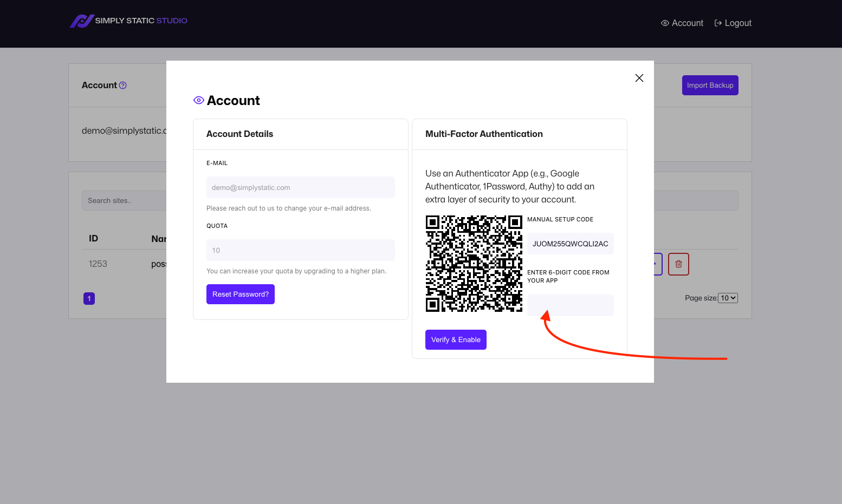Focus the 6-digit code input field

571,305
